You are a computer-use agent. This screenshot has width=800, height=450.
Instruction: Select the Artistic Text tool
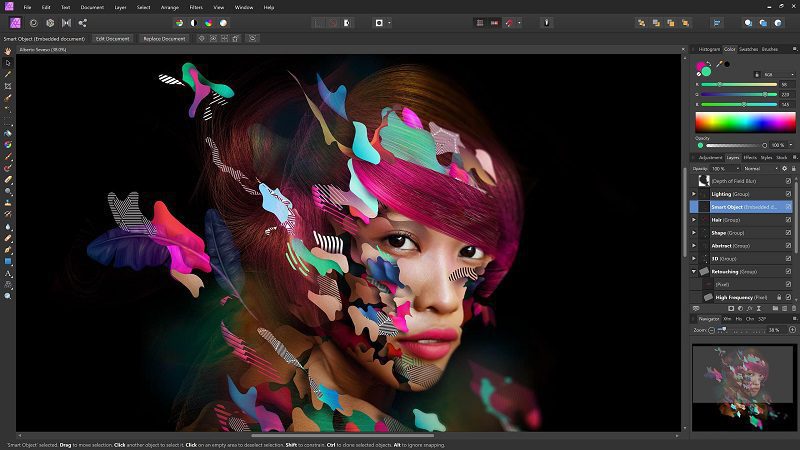tap(8, 273)
